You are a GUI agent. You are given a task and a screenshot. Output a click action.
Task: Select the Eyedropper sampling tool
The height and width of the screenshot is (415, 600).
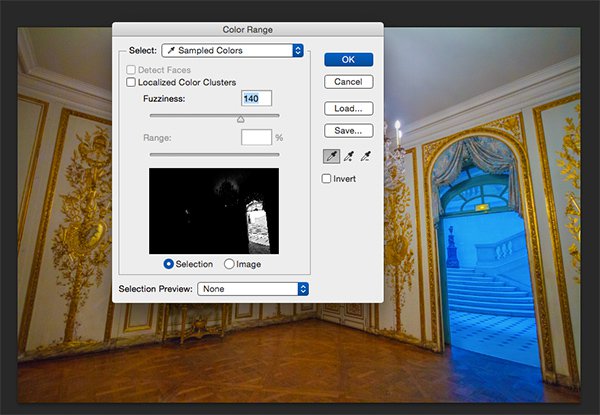pyautogui.click(x=331, y=156)
